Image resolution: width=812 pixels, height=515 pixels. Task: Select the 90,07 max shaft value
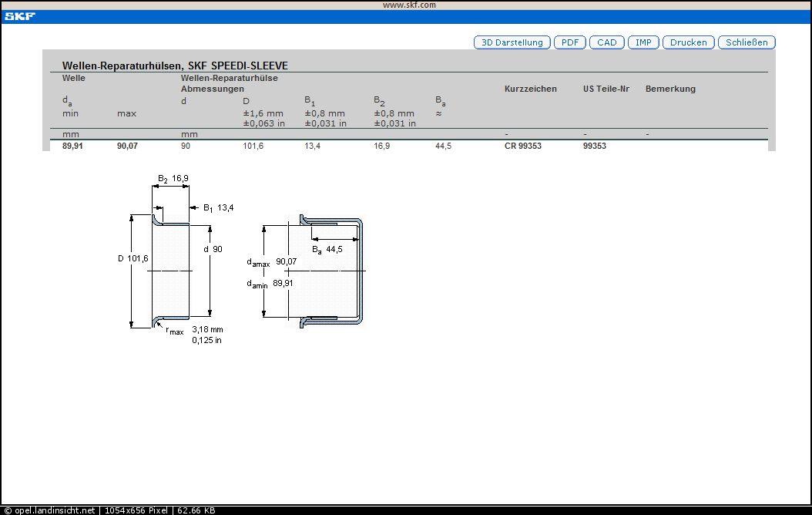click(127, 146)
